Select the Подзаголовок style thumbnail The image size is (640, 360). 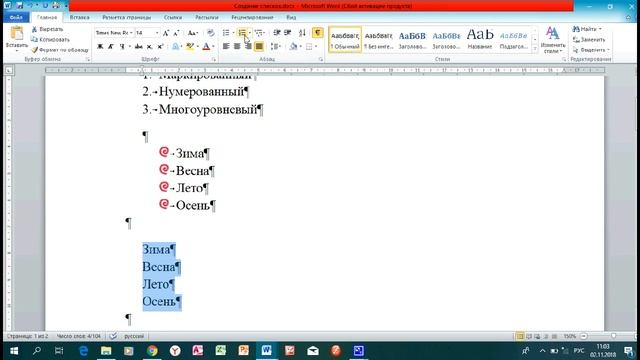(x=513, y=40)
